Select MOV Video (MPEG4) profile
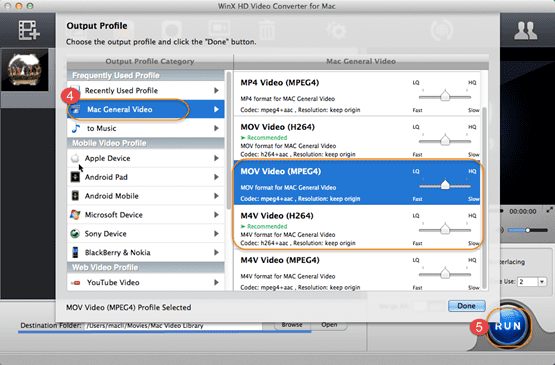The width and height of the screenshot is (555, 365). [x=357, y=182]
